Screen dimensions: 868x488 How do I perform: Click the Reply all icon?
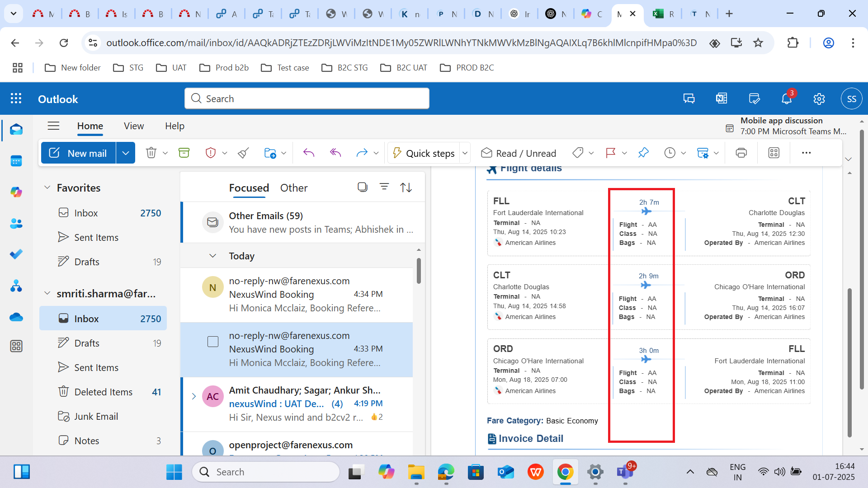(x=335, y=153)
